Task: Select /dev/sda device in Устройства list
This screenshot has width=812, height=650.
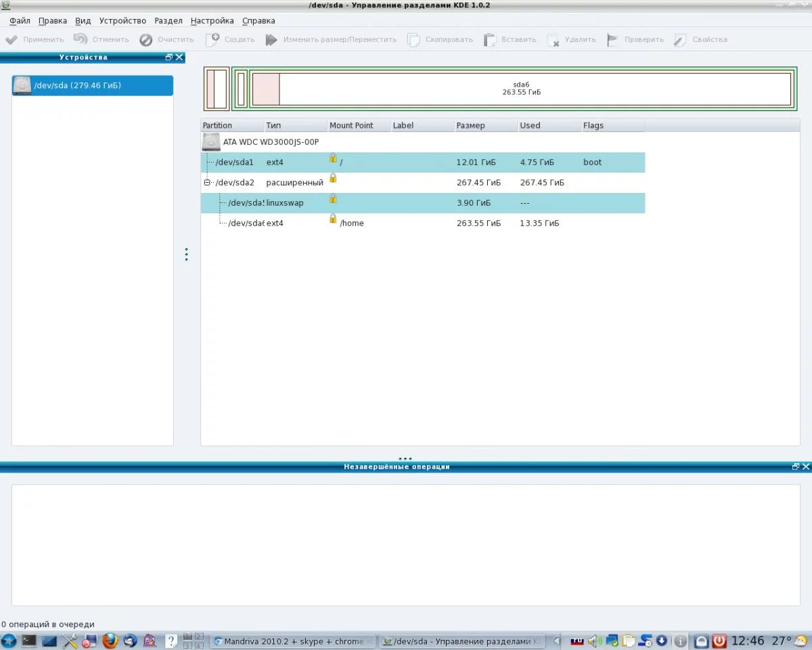Action: click(x=93, y=85)
